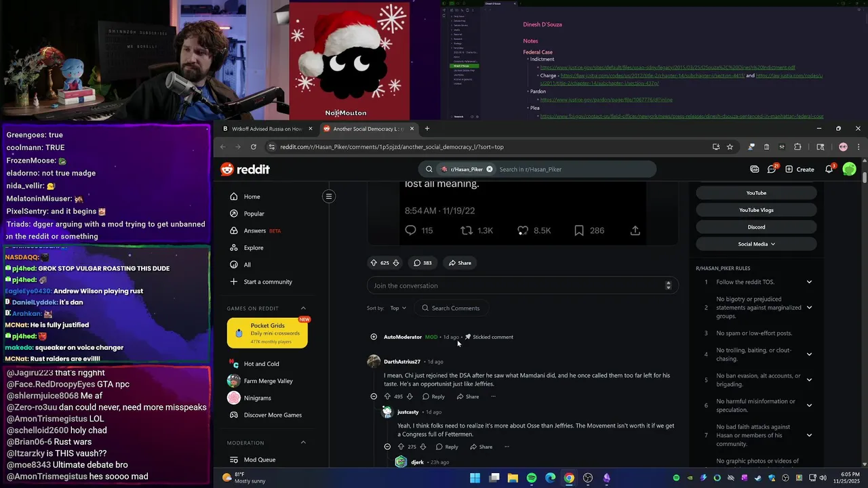Expand rule 6 No harmful misinformation chevron
The height and width of the screenshot is (488, 868).
(x=809, y=405)
